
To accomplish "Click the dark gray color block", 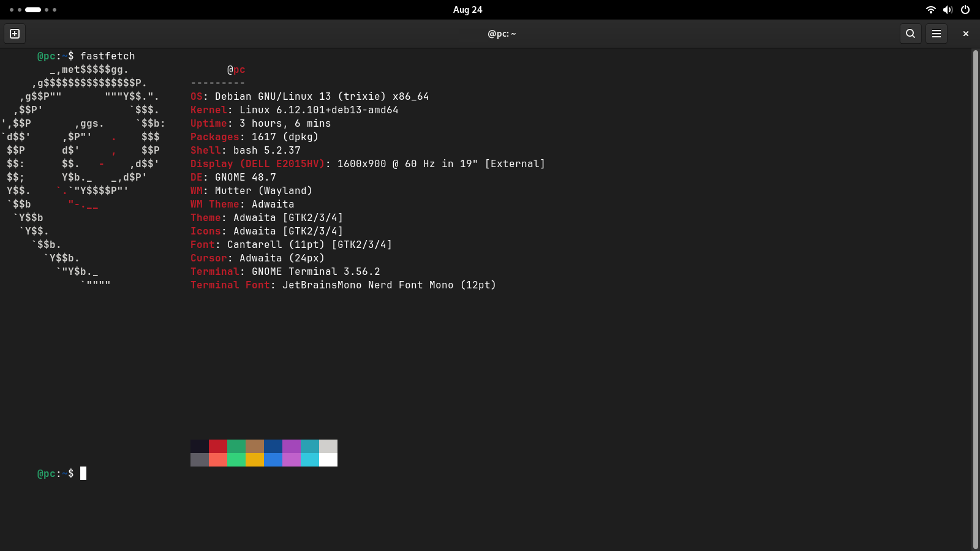I will point(200,460).
